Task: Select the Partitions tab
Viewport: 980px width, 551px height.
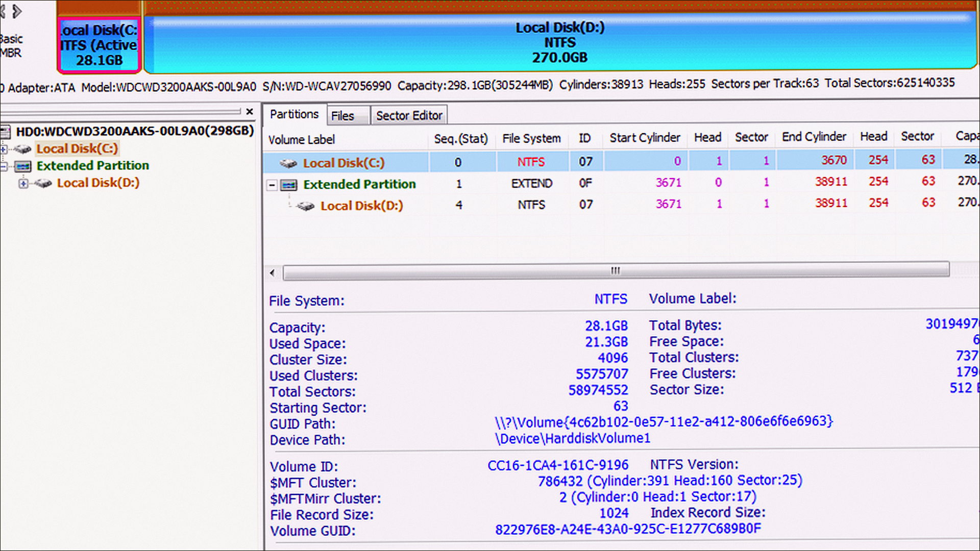Action: tap(295, 114)
